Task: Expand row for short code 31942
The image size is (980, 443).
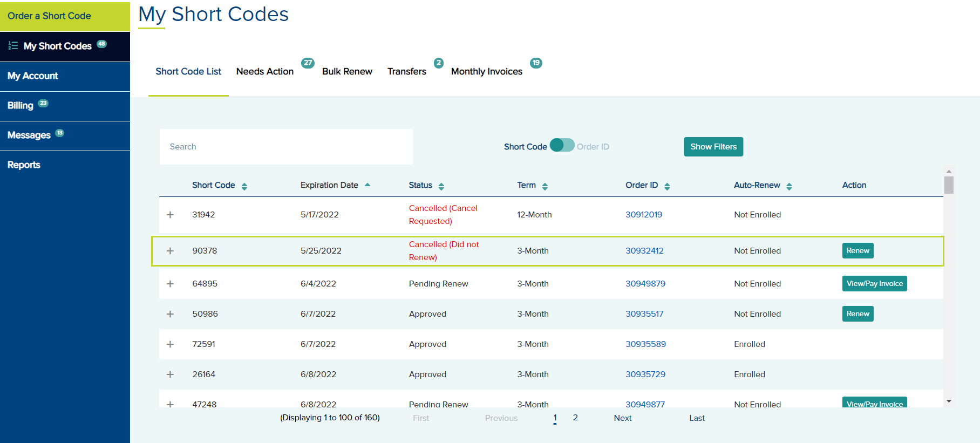Action: [170, 215]
